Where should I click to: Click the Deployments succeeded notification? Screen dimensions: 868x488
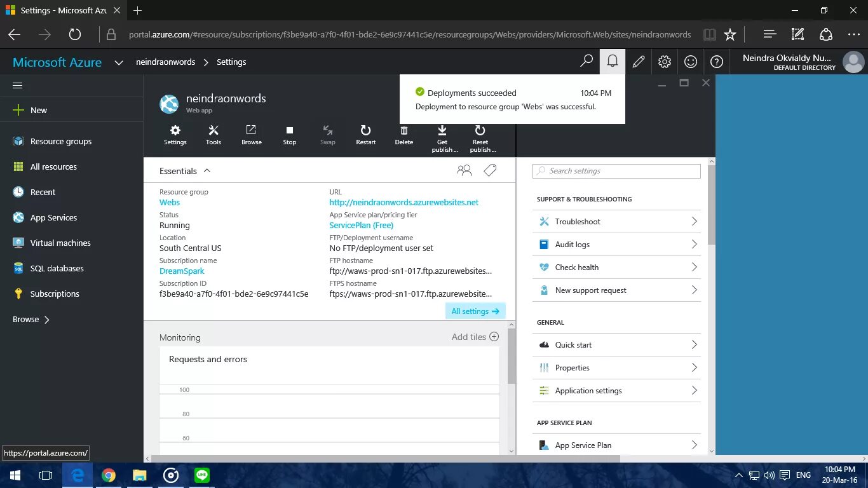512,99
